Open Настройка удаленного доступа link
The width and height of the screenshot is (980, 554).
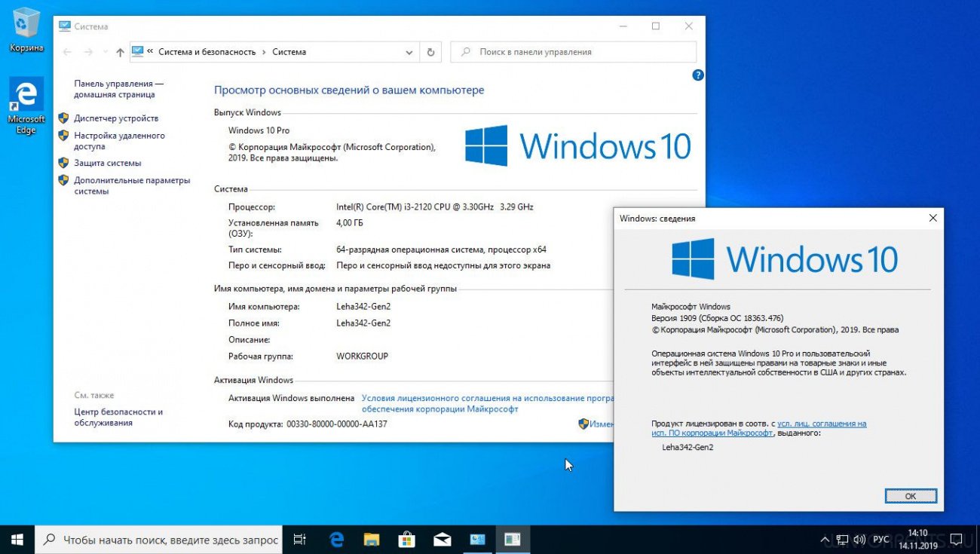coord(119,141)
